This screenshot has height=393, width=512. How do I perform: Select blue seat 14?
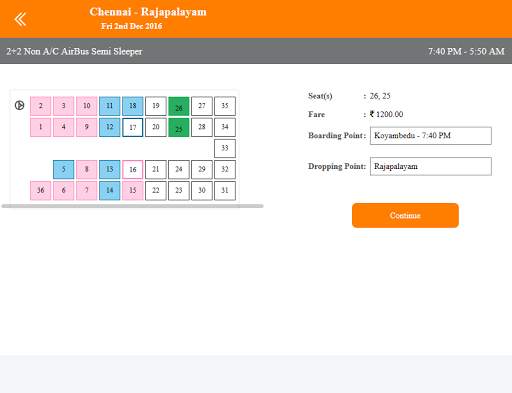(x=110, y=191)
